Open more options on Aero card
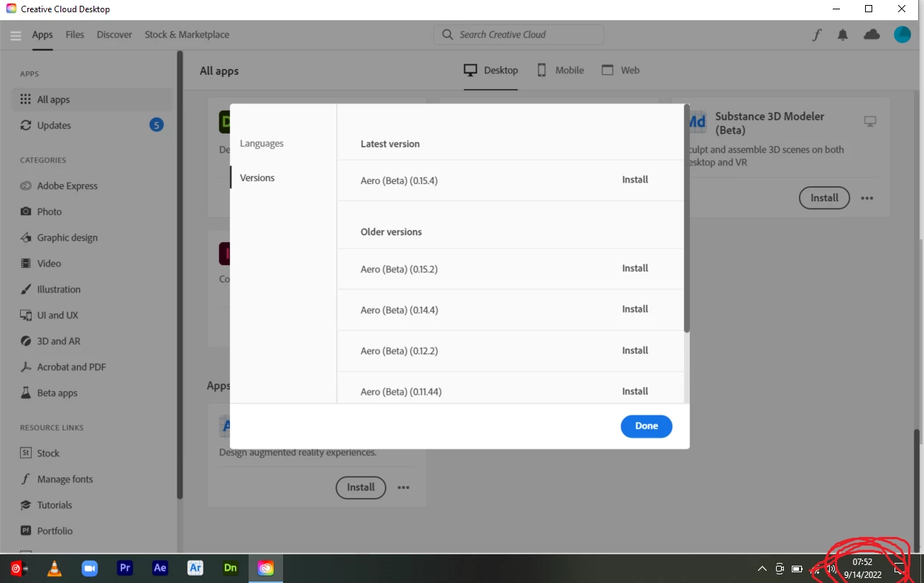 (404, 487)
